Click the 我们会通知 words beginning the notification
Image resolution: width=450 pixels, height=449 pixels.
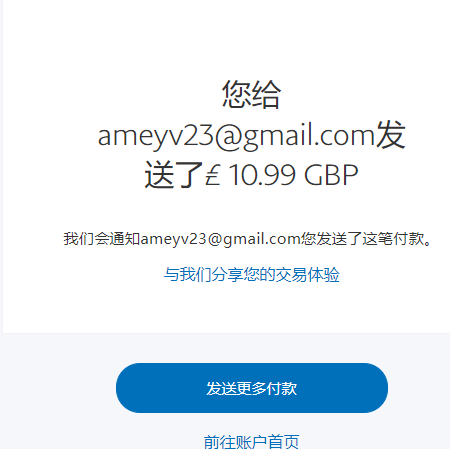coord(102,239)
